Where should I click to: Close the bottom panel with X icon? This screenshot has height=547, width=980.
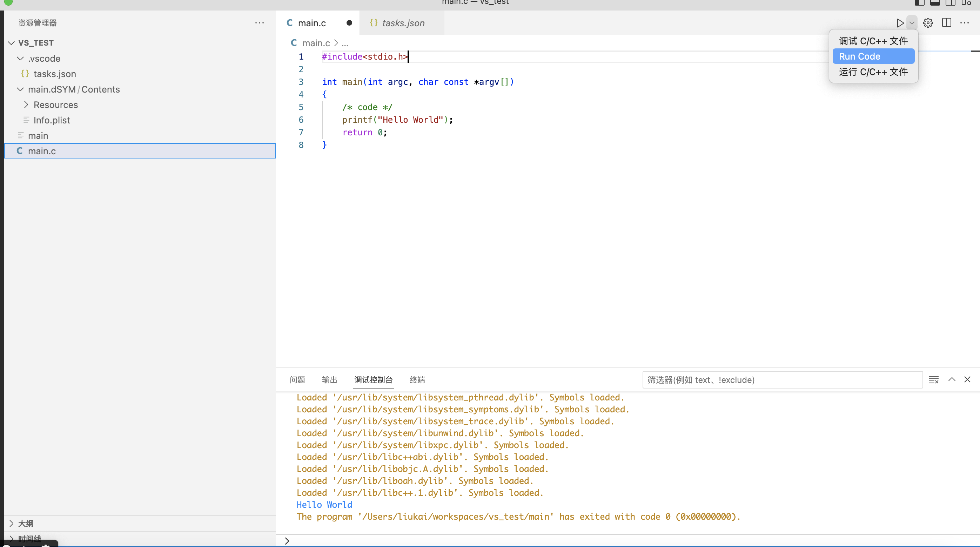click(967, 379)
